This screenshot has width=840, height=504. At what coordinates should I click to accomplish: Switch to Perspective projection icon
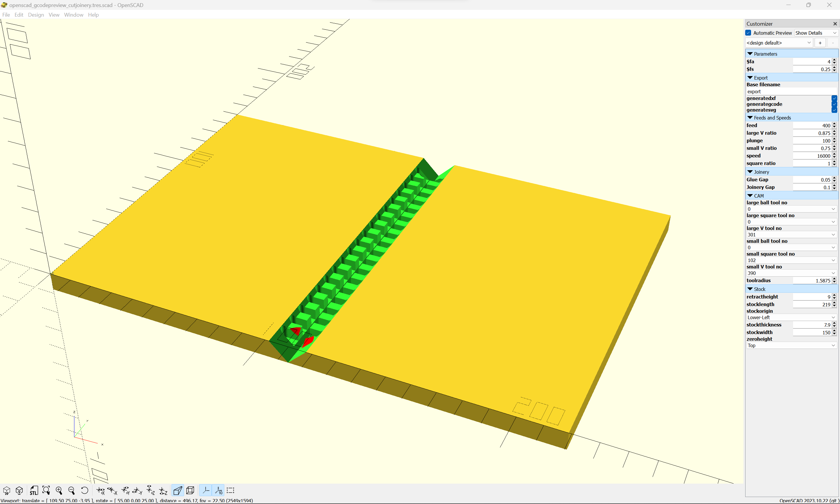pos(178,490)
